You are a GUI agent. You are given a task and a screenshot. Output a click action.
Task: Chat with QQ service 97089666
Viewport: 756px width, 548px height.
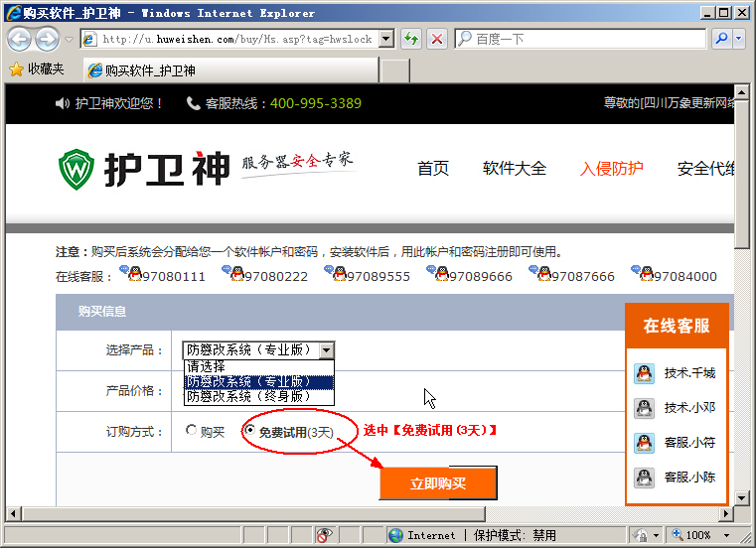(x=470, y=275)
